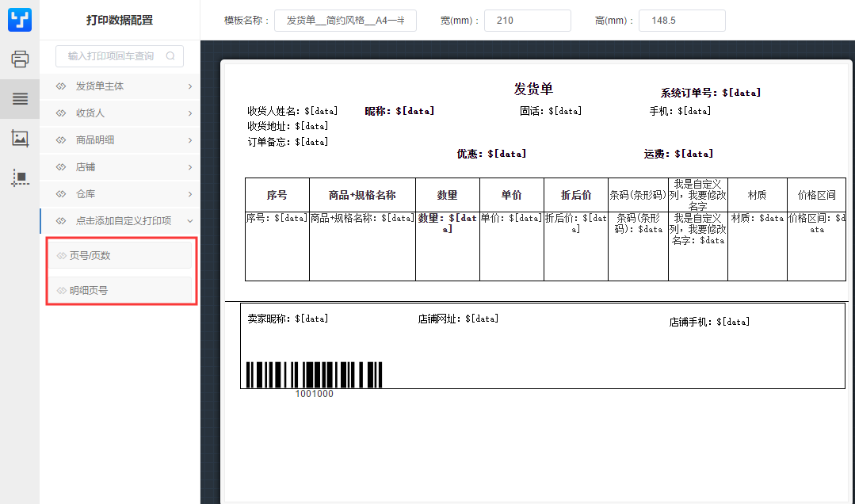Select 收货人姓名 field on canvas

click(293, 111)
